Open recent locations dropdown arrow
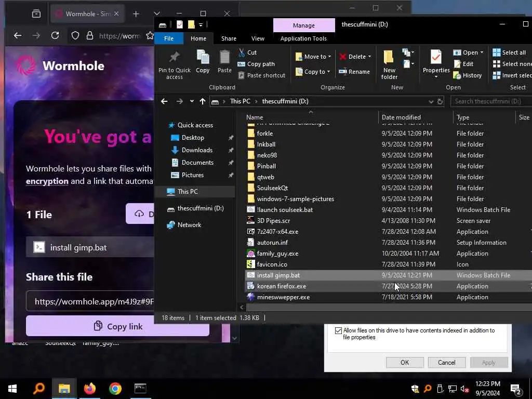This screenshot has width=532, height=399. (x=192, y=101)
